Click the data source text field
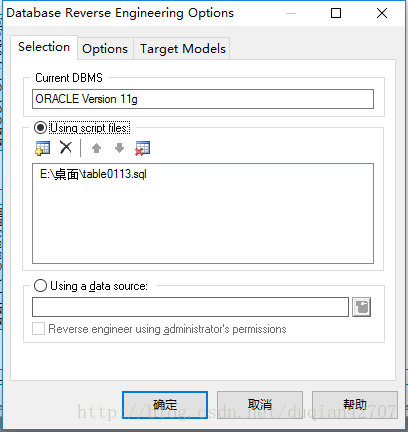Viewport: 408px width, 432px height. (190, 307)
